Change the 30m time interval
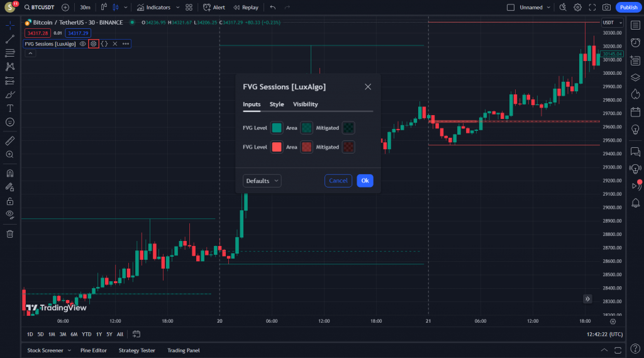 (85, 8)
